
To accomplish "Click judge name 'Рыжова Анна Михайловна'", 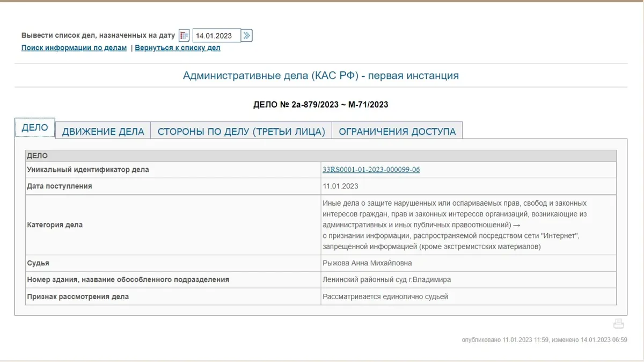I will 367,263.
